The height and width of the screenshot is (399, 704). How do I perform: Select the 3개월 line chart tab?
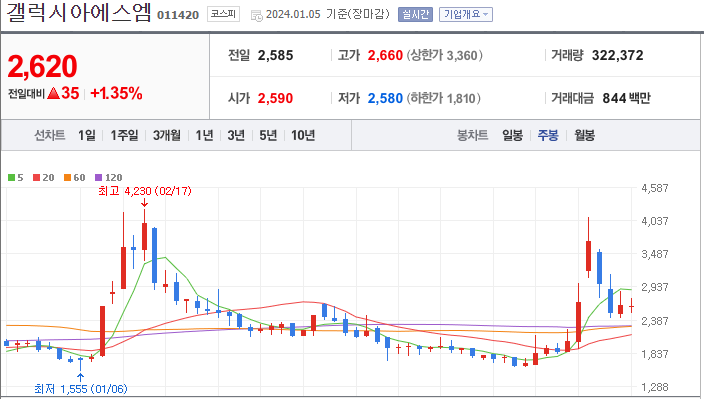pos(167,135)
